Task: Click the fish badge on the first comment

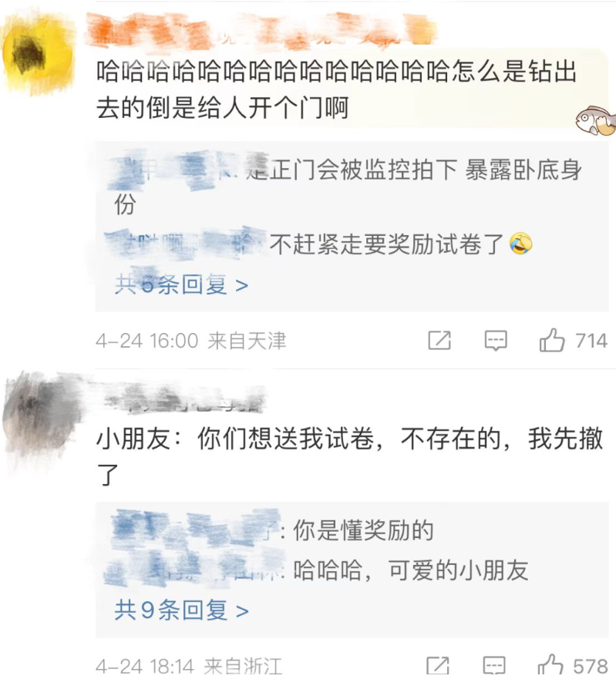Action: tap(596, 119)
